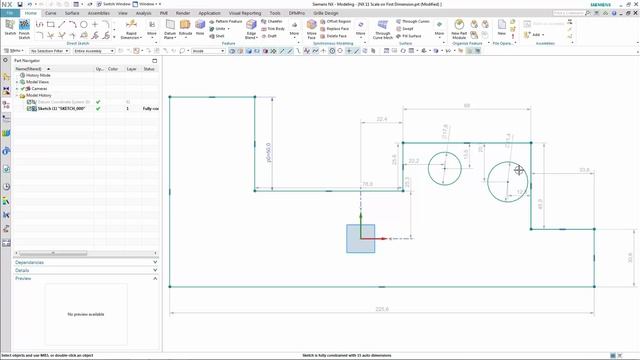Screen dimensions: 640x360
Task: Click the p0=50.0 dimension label
Action: (x=268, y=153)
